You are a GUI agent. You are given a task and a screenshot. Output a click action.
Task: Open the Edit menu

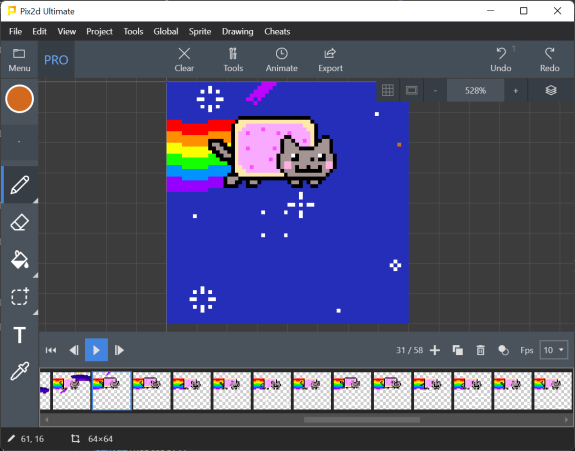point(39,32)
